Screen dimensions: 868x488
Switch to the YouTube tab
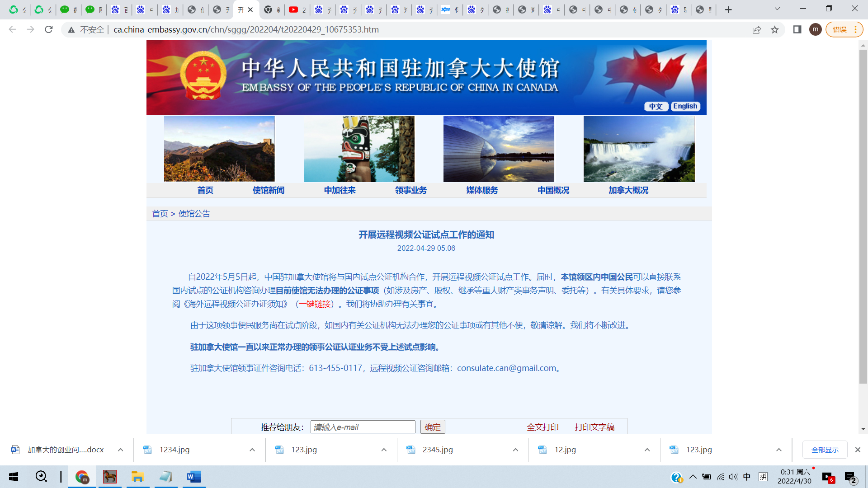coord(297,9)
